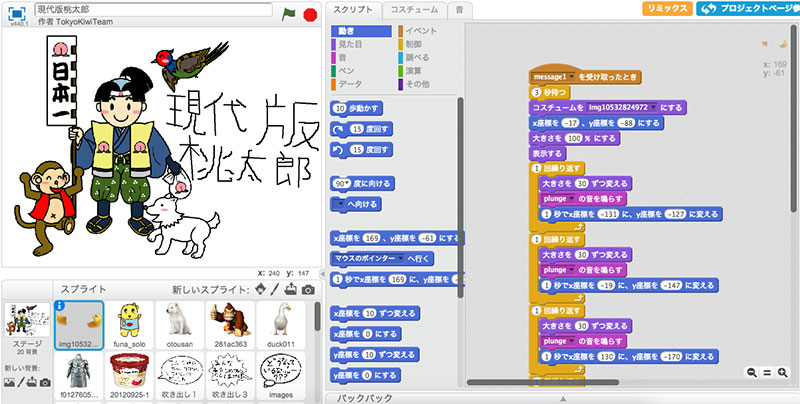This screenshot has height=404, width=800.
Task: Select the その他 block category
Action: 428,84
